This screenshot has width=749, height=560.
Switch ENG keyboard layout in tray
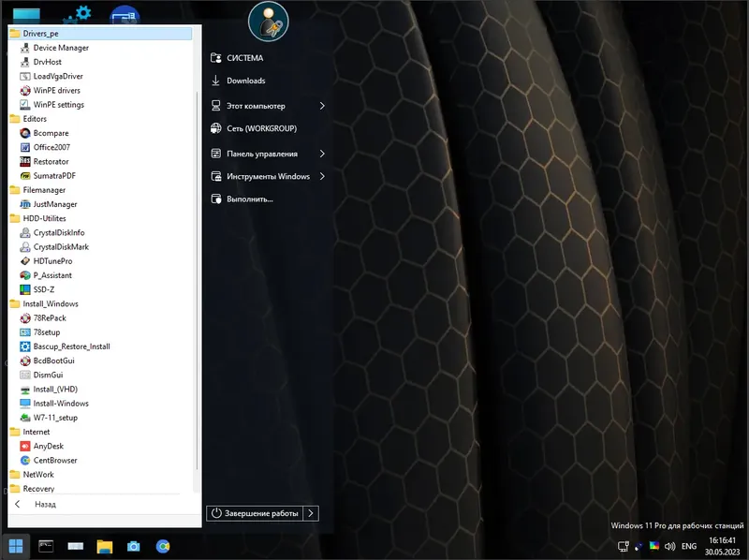689,546
